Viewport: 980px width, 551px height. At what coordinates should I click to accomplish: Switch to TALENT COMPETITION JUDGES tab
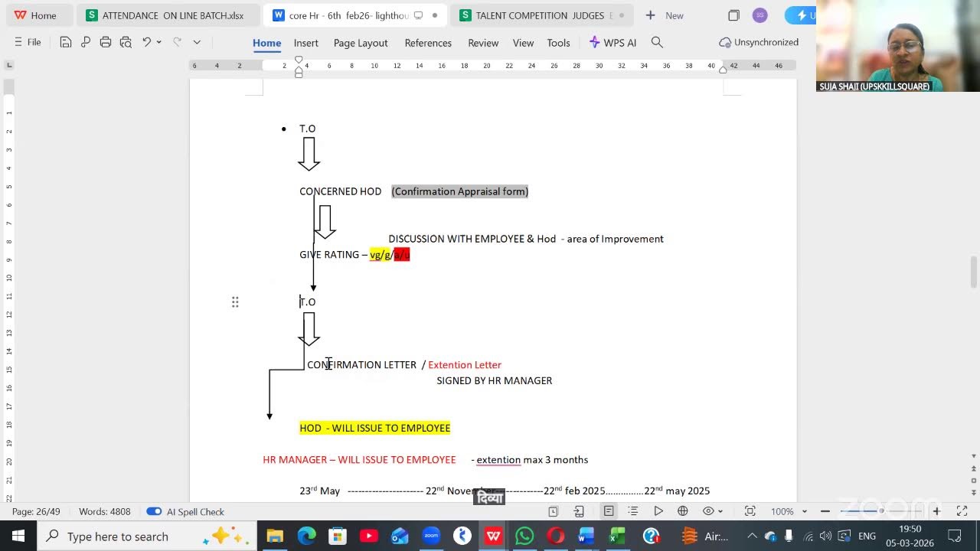pyautogui.click(x=542, y=15)
